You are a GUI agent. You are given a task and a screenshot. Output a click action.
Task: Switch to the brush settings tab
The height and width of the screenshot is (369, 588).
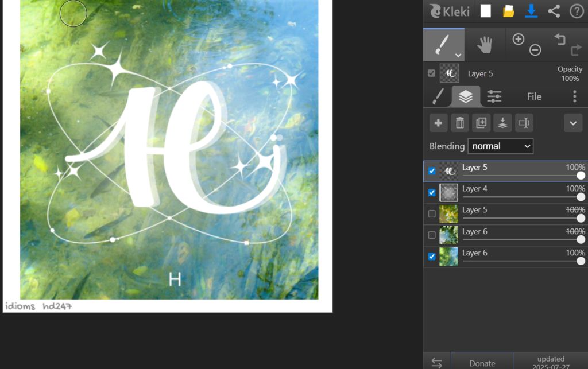pos(438,96)
